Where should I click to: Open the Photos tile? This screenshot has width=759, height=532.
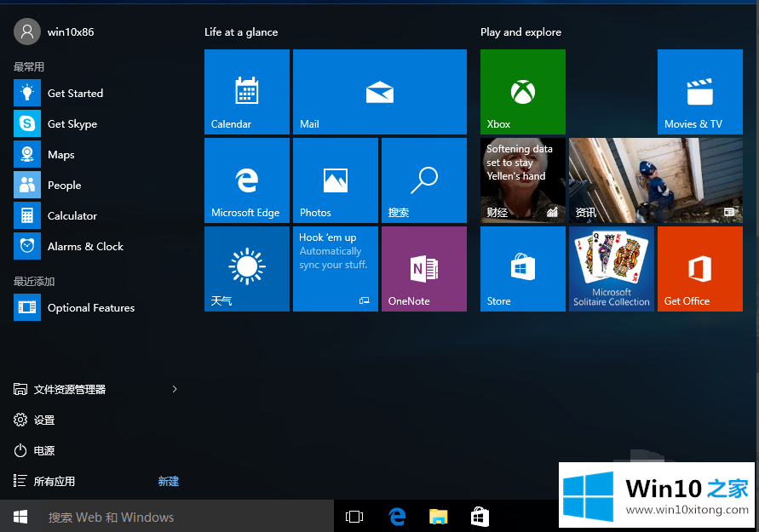click(x=335, y=180)
